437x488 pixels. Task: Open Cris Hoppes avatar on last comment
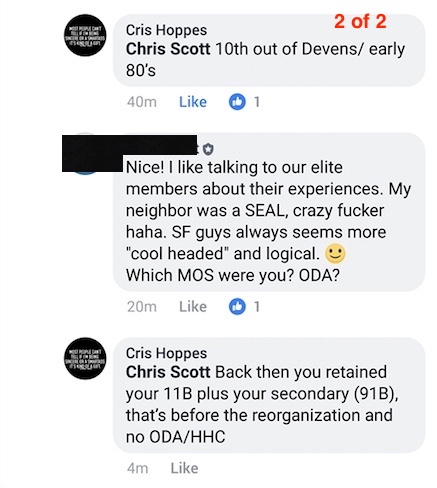85,358
